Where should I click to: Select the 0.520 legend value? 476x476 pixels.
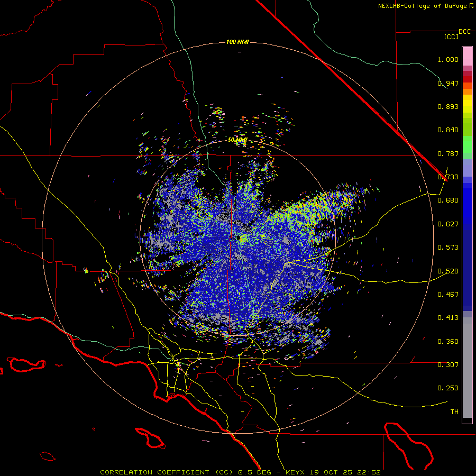coord(448,271)
